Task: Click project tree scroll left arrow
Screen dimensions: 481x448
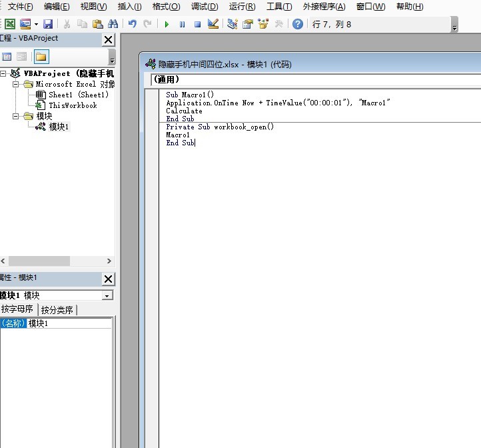Action: (x=3, y=261)
